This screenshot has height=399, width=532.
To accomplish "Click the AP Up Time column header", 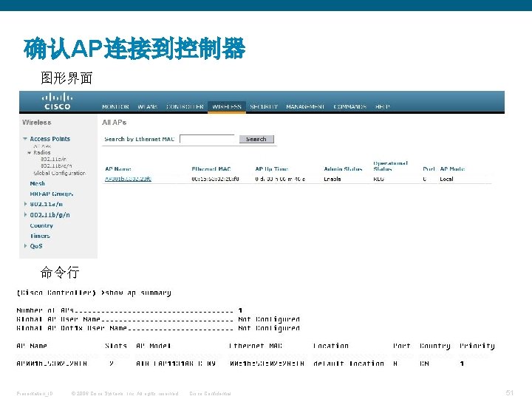I will (x=271, y=169).
